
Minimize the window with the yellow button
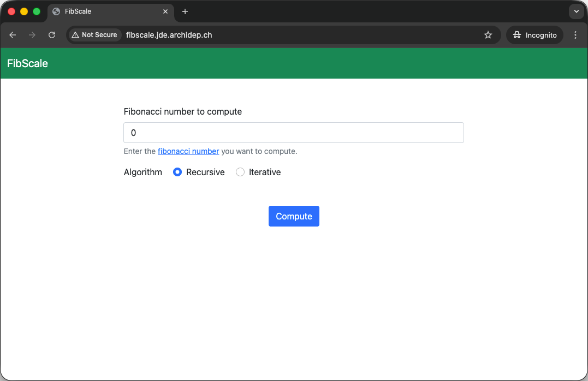(24, 11)
